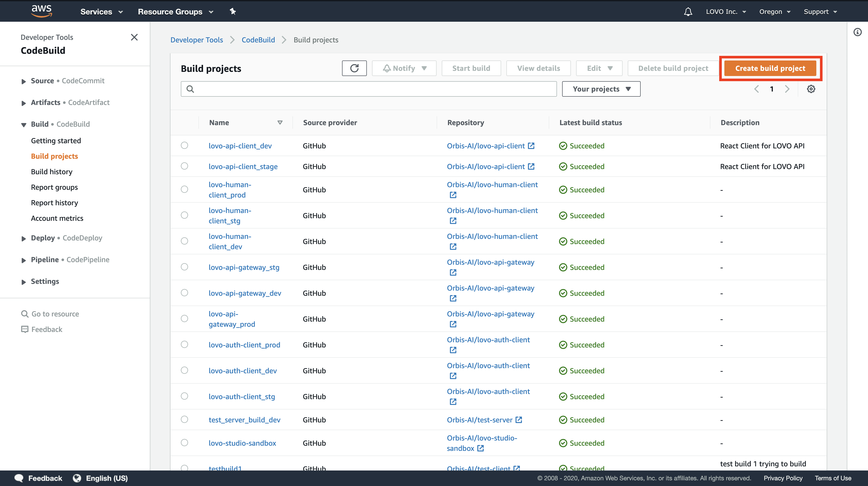Open the Your projects filter dropdown
Screen dimensions: 868x486
601,89
